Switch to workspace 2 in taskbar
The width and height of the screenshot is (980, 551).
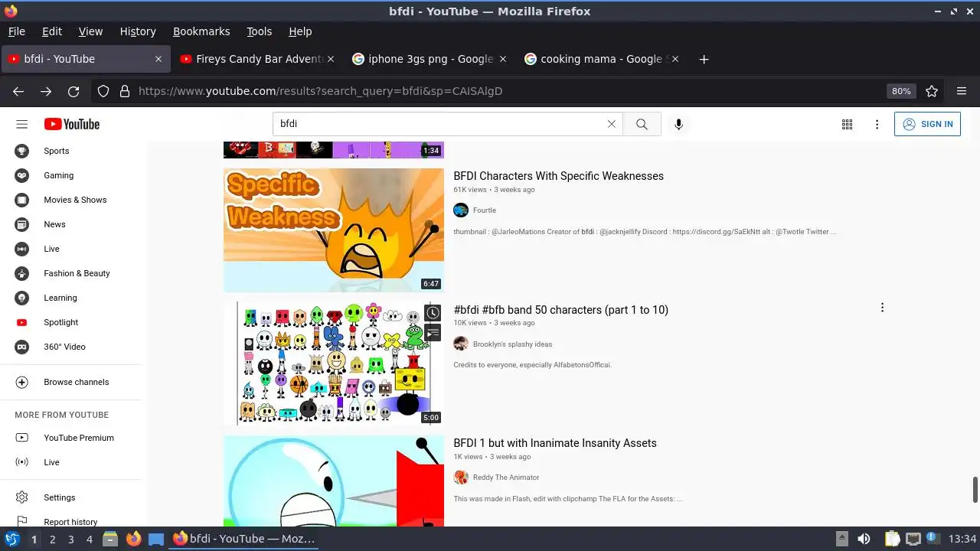pyautogui.click(x=52, y=540)
